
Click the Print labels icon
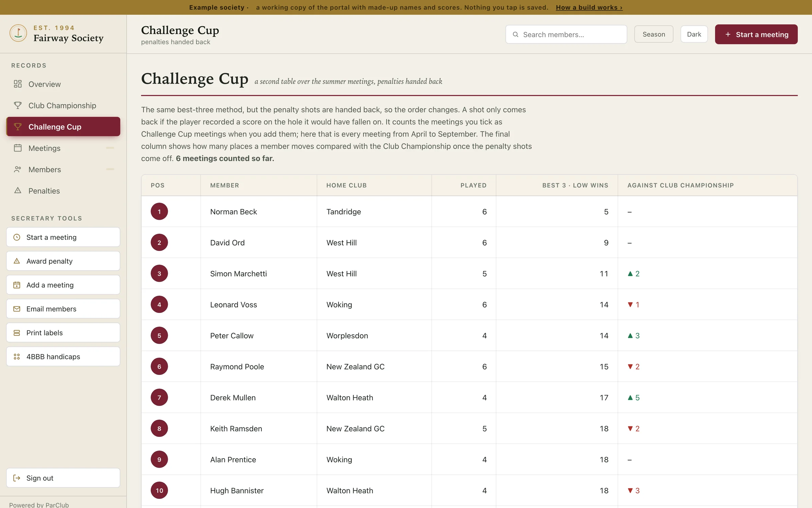(17, 333)
